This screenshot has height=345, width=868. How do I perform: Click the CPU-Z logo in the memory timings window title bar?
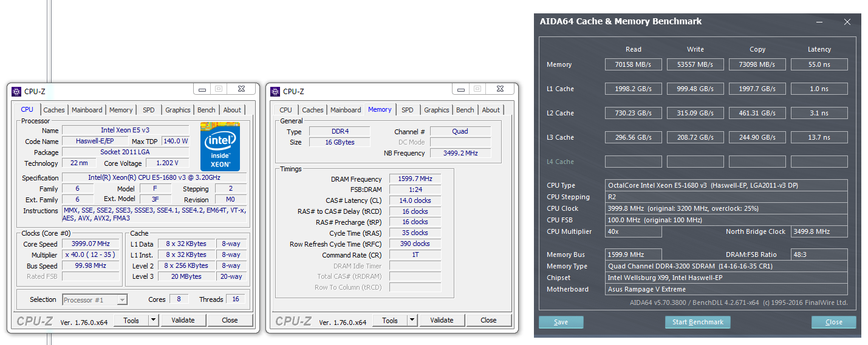click(275, 92)
